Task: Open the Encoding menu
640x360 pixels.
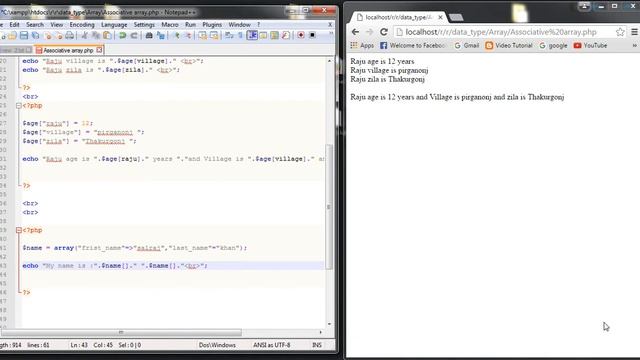Action: pos(82,24)
